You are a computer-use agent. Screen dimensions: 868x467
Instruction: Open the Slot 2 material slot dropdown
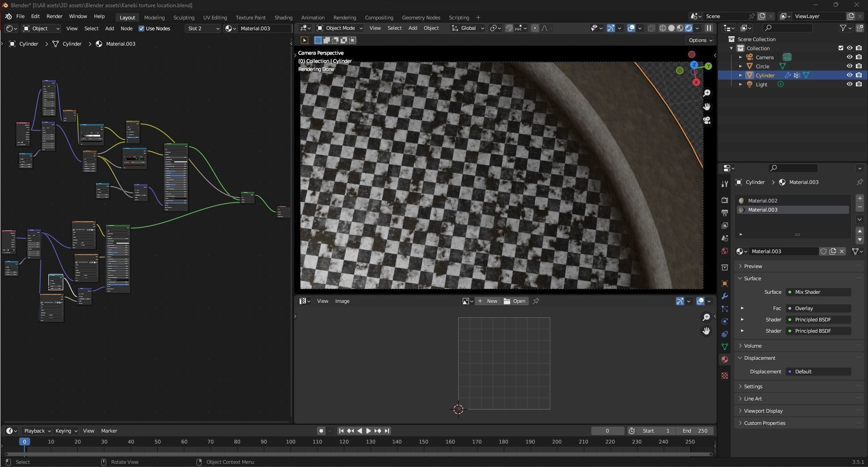203,28
